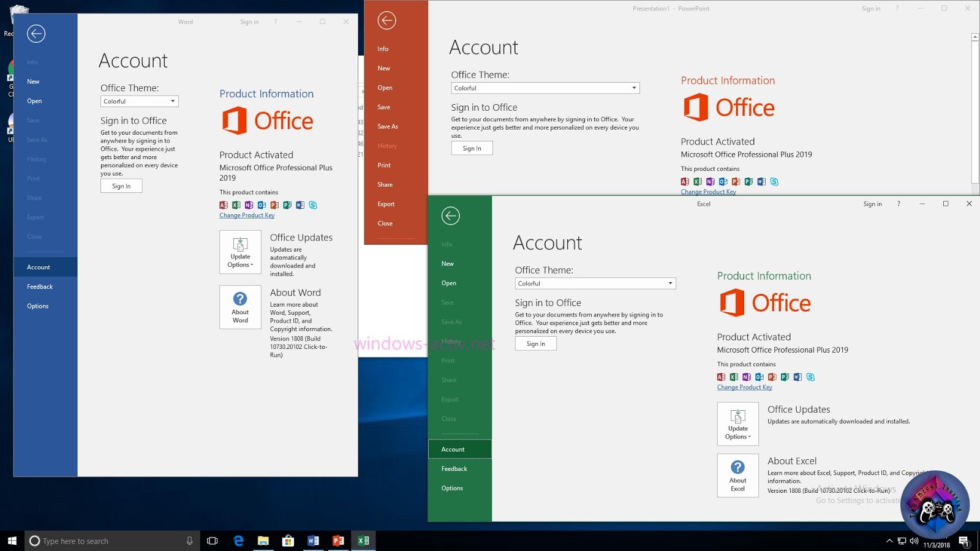Click Excel's back arrow circle
Image resolution: width=980 pixels, height=551 pixels.
coord(450,216)
